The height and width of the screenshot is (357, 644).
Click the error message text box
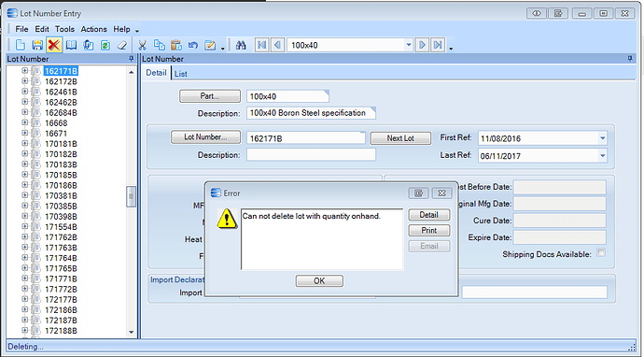click(322, 239)
